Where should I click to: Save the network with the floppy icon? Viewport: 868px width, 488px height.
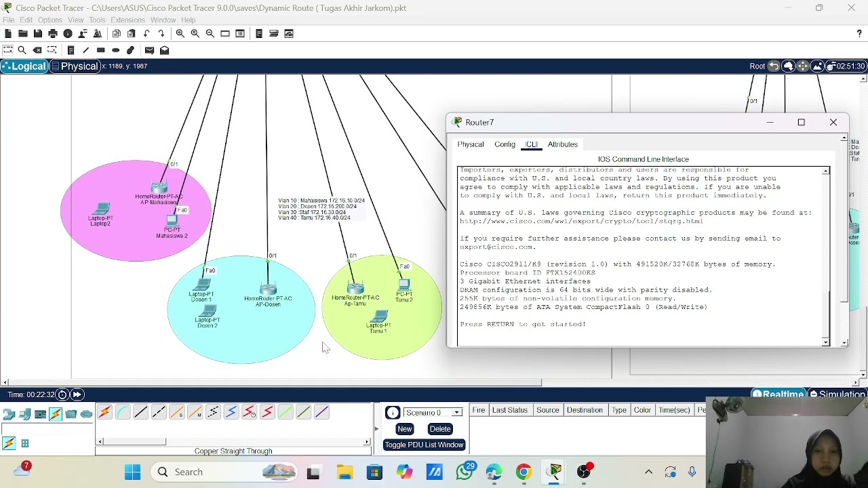38,33
